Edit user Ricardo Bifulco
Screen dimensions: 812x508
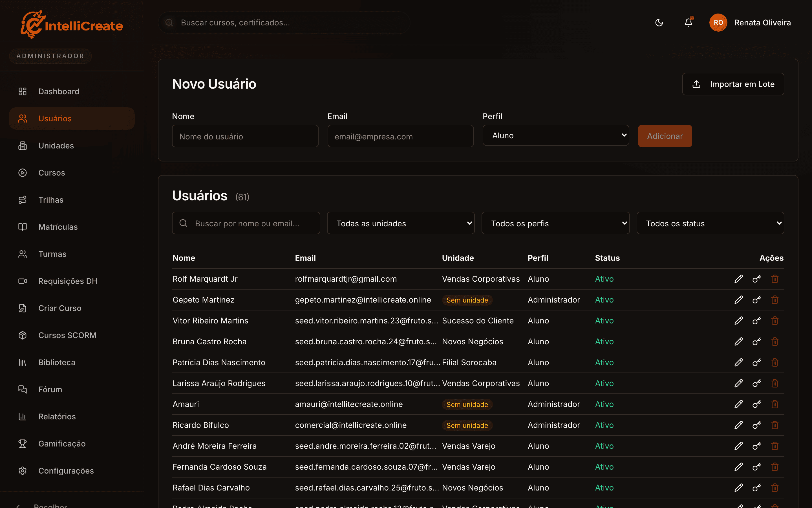(738, 425)
